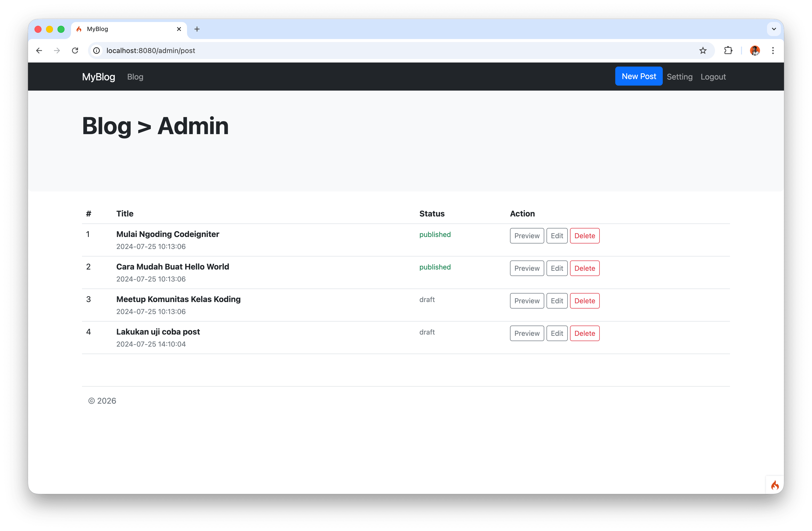Image resolution: width=812 pixels, height=531 pixels.
Task: Bookmark this page with star icon
Action: 703,51
